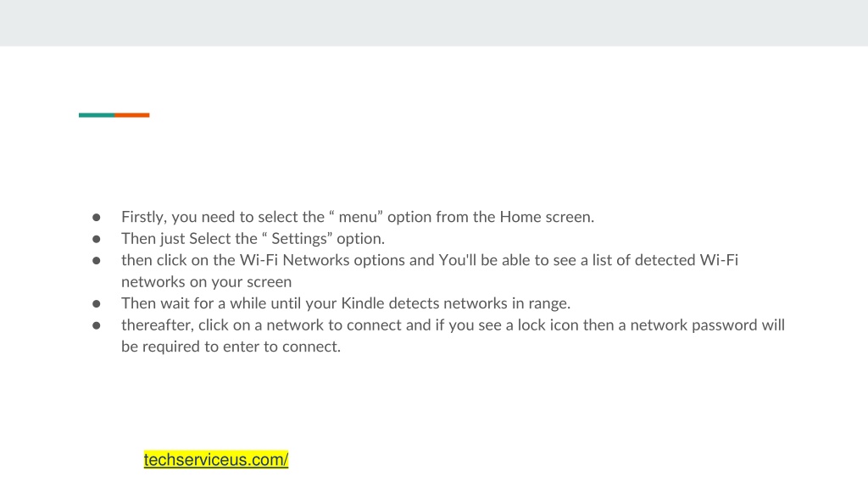The image size is (868, 488).
Task: Click the word 'menu' in the first bullet
Action: click(358, 217)
